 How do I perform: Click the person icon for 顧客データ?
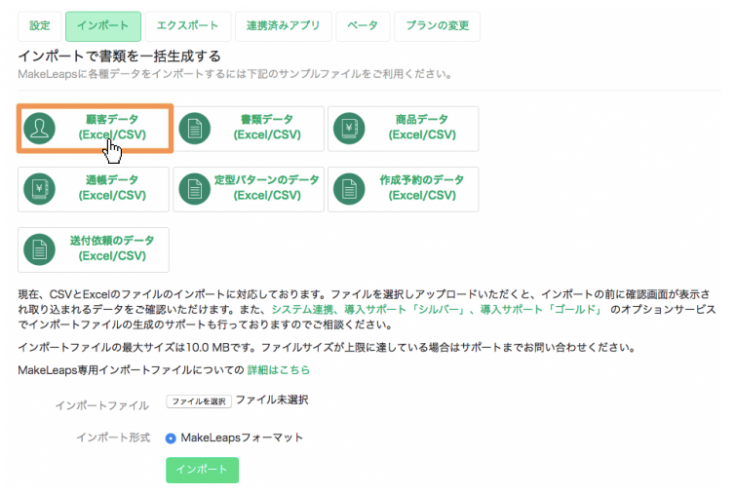tap(39, 128)
